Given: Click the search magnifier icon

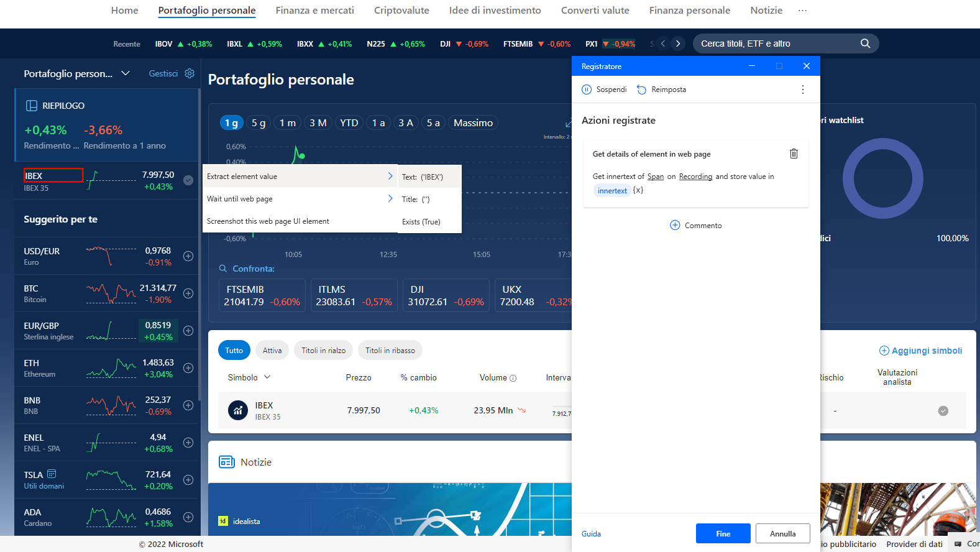Looking at the screenshot, I should (865, 44).
